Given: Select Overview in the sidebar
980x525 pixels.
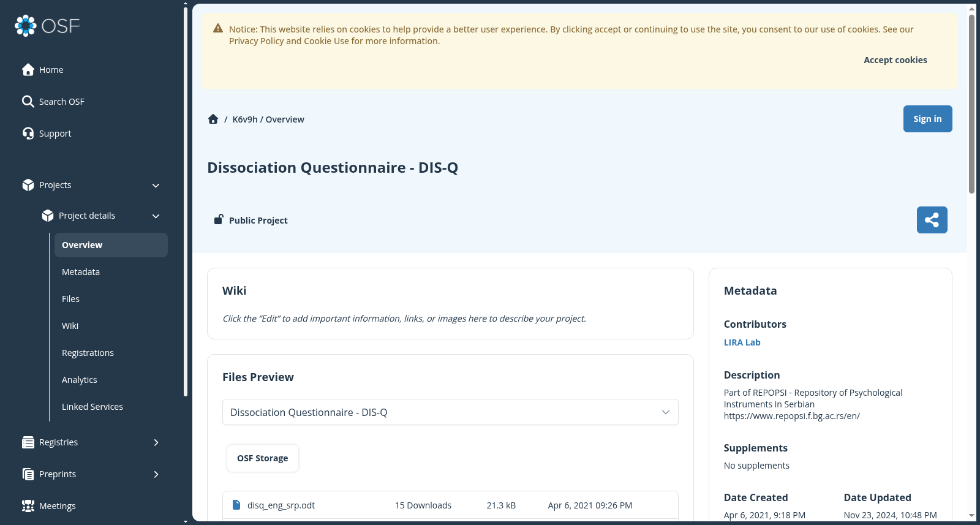Looking at the screenshot, I should tap(111, 245).
